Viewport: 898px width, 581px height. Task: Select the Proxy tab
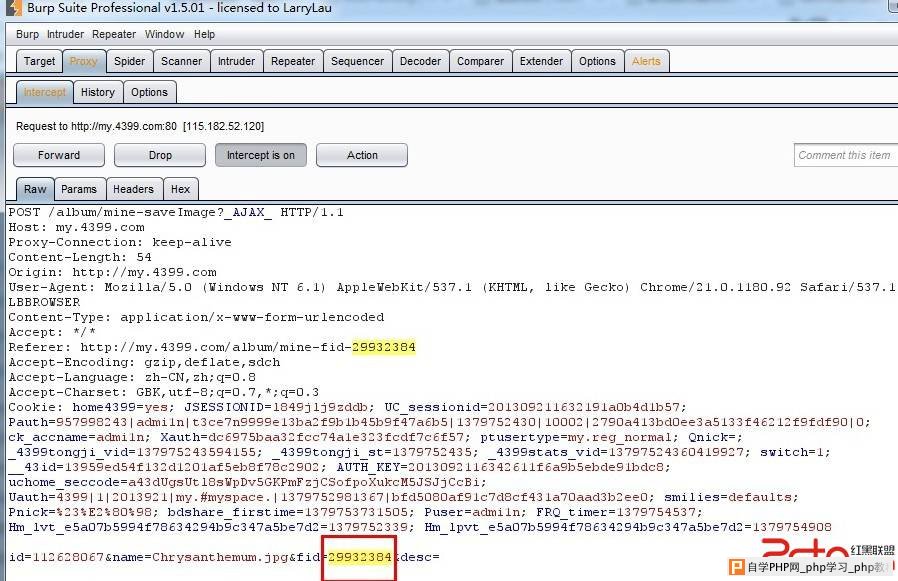tap(84, 61)
